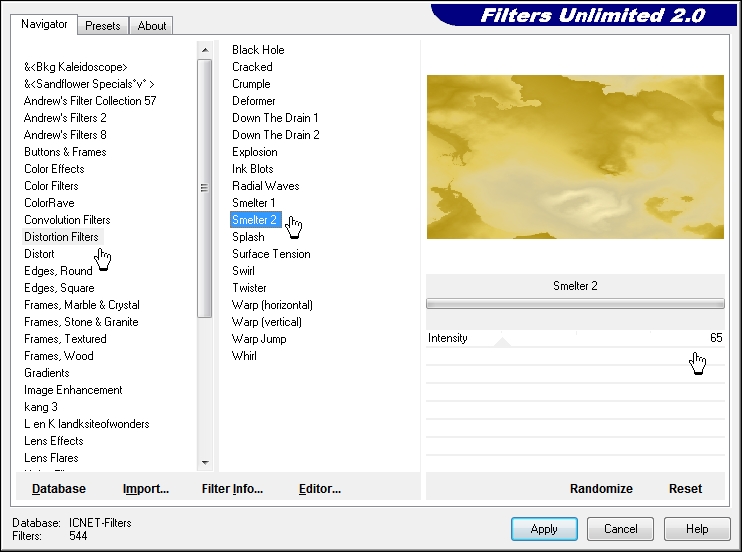Choose the Ink Blots filter
This screenshot has height=552, width=742.
(x=253, y=169)
